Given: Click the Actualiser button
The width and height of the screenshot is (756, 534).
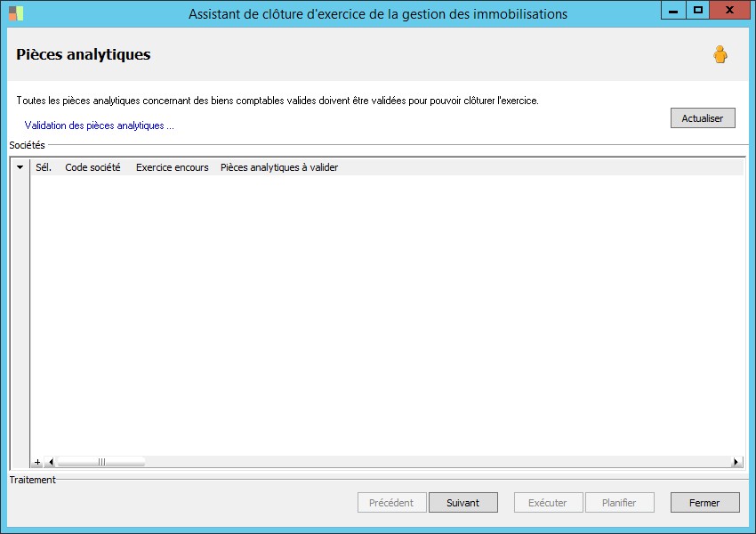Looking at the screenshot, I should (703, 118).
